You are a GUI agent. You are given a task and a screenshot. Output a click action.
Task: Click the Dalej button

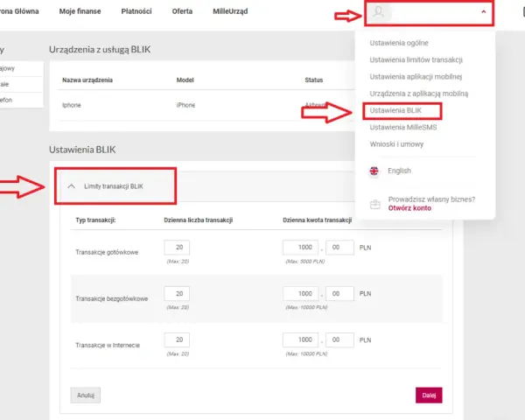pos(429,395)
